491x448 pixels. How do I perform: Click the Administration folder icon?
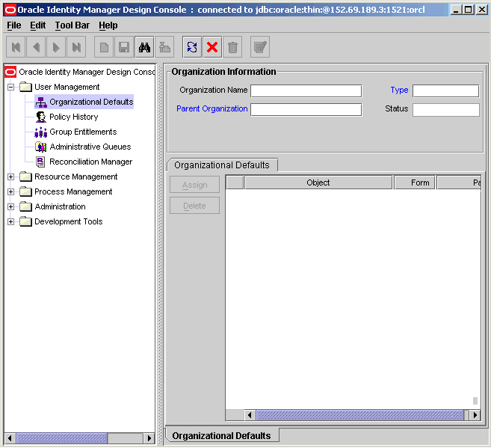(x=25, y=206)
